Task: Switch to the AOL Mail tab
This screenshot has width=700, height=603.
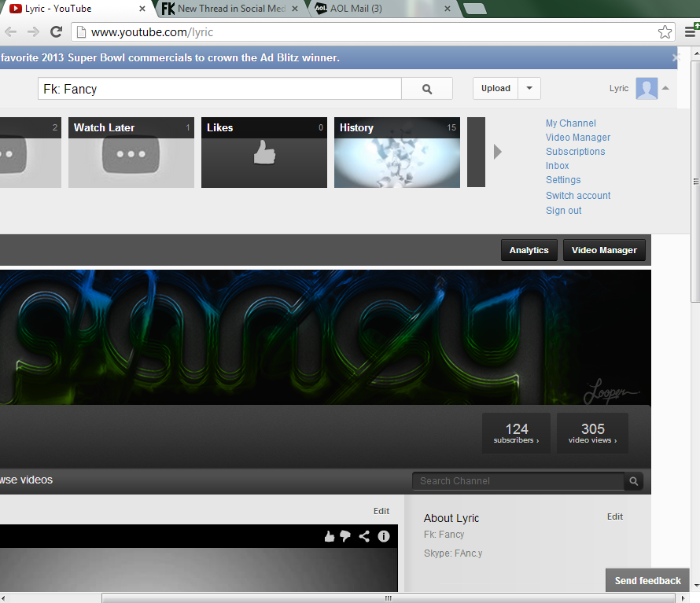Action: pos(383,9)
